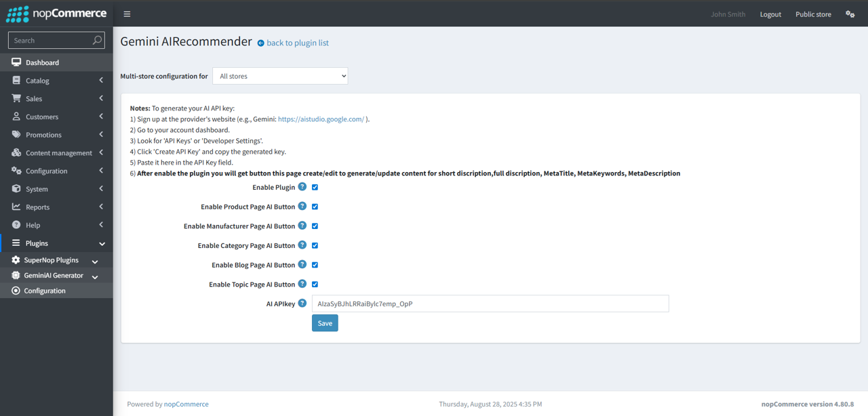Open the Reports menu item
868x416 pixels.
point(56,207)
